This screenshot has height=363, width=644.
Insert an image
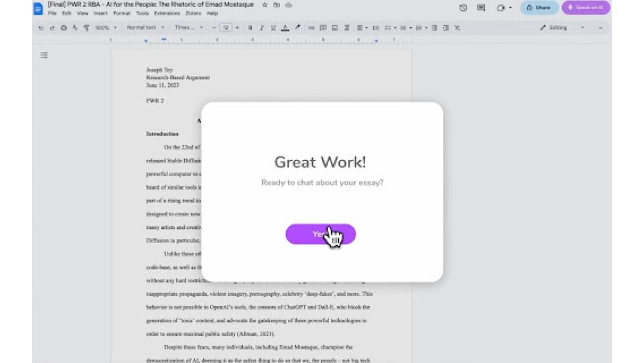click(x=335, y=28)
